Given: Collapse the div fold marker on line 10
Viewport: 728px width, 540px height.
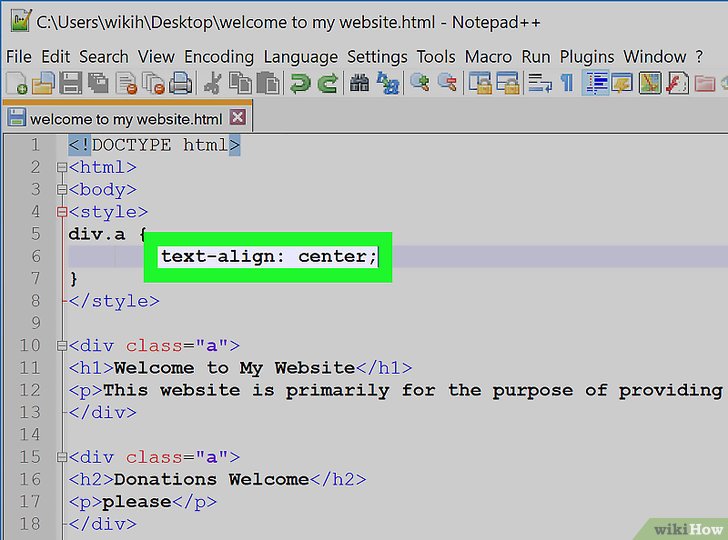Looking at the screenshot, I should [x=62, y=345].
